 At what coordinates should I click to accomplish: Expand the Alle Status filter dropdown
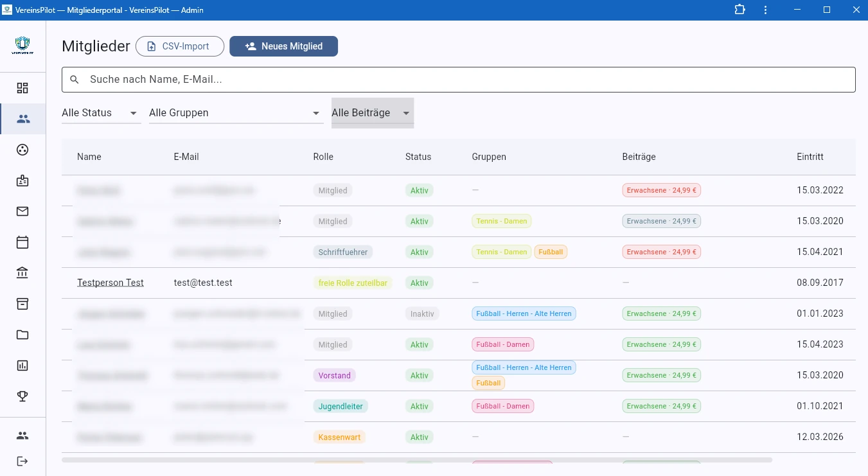click(101, 113)
